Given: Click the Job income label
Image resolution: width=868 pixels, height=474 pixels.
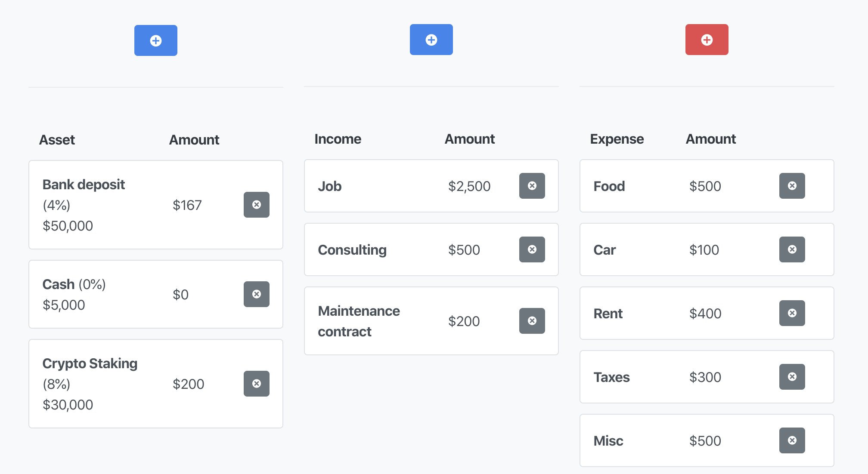Looking at the screenshot, I should click(329, 186).
